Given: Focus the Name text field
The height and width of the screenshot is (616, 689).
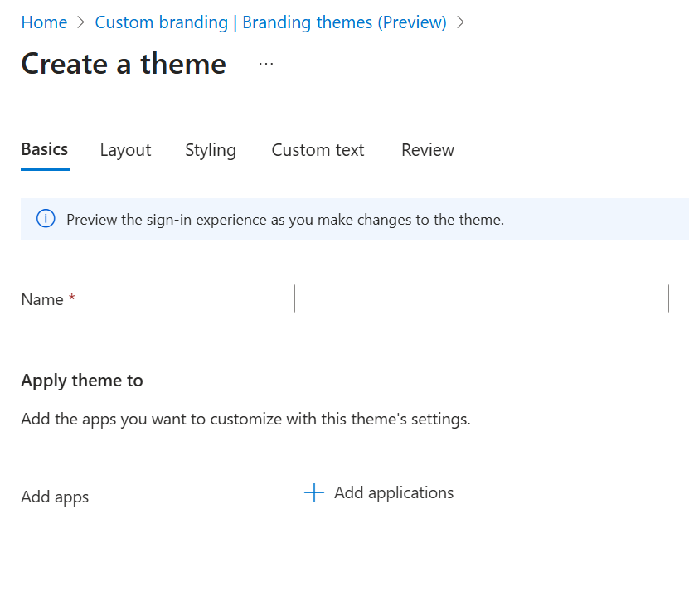Looking at the screenshot, I should click(x=481, y=298).
